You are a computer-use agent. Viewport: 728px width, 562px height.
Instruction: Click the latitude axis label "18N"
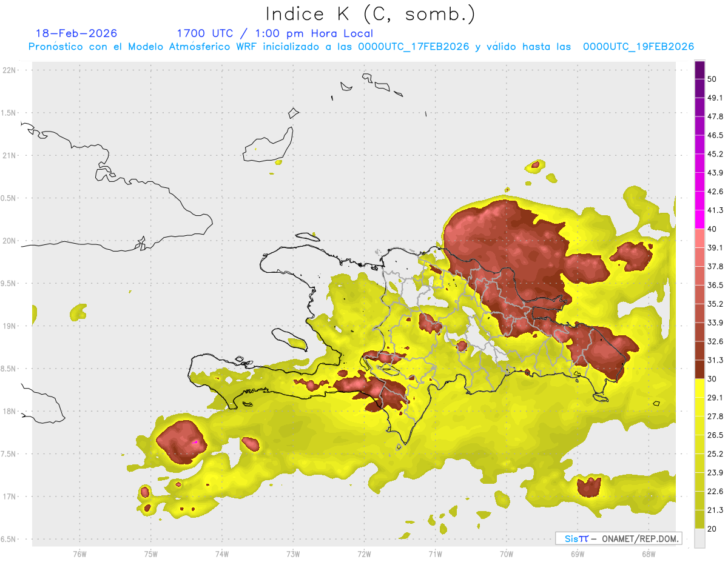(10, 412)
